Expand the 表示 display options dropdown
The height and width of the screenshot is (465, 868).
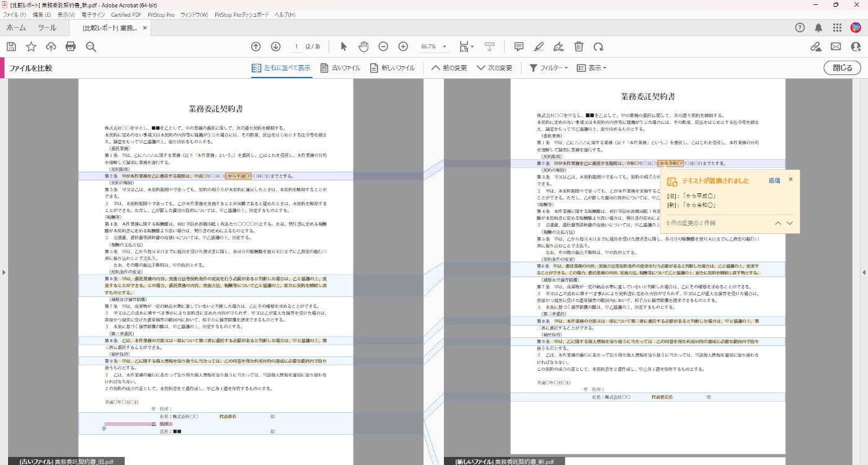[x=591, y=68]
